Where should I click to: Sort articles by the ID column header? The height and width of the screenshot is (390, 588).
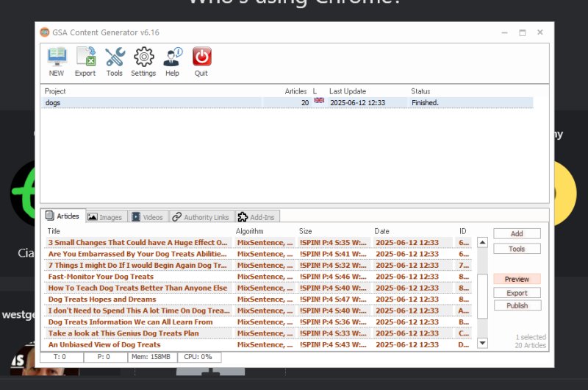click(463, 231)
